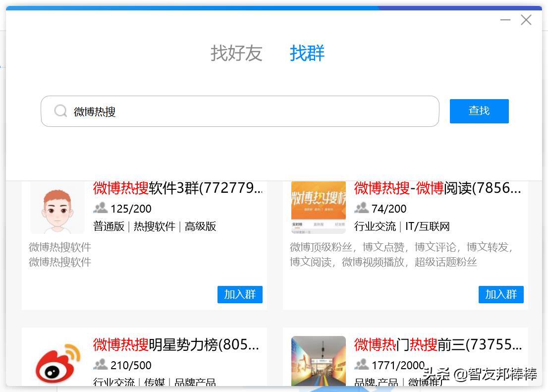Click the 行业交流 tag of 微博阅读 group

click(x=375, y=226)
